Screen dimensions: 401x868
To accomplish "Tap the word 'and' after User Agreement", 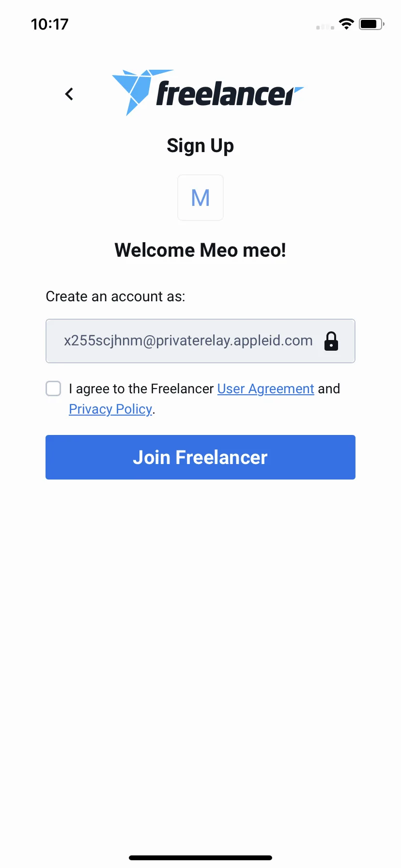I will pos(329,388).
